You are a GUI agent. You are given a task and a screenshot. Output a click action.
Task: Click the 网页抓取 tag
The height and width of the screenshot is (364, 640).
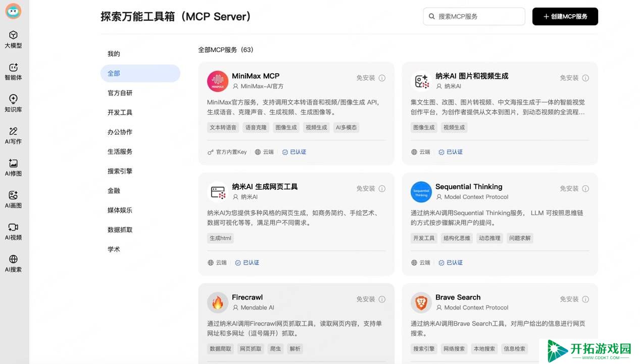click(x=251, y=349)
